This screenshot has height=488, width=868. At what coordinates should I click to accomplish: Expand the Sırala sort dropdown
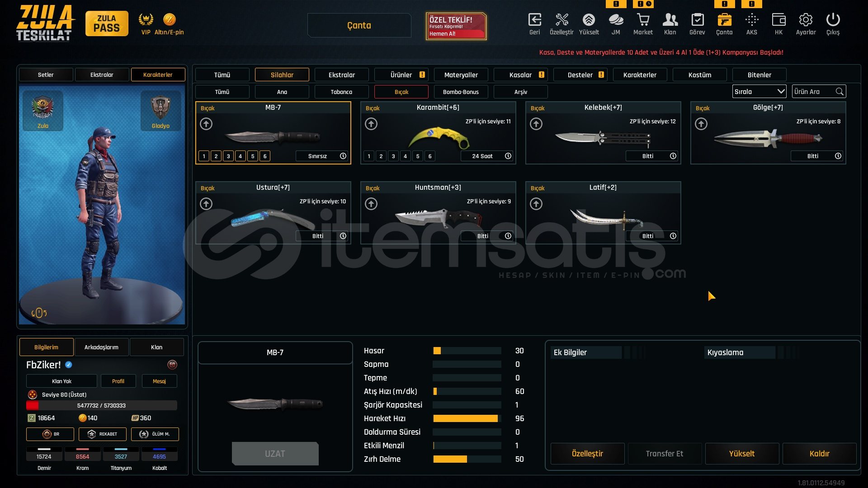point(759,92)
